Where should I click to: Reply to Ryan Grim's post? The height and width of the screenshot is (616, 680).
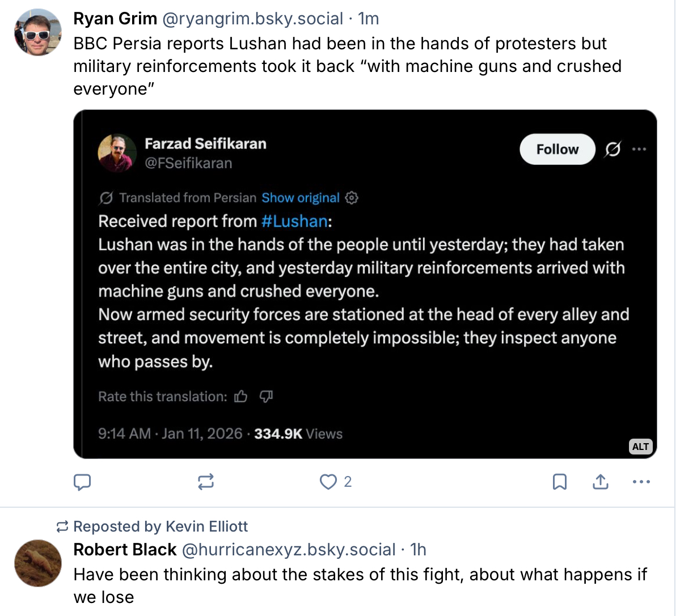click(83, 482)
